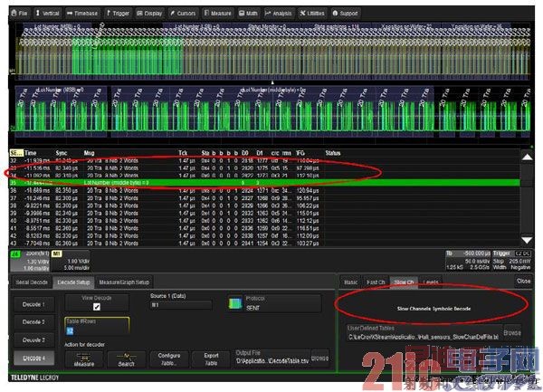Open Configure Table dialog
The height and width of the screenshot is (392, 543).
(169, 359)
